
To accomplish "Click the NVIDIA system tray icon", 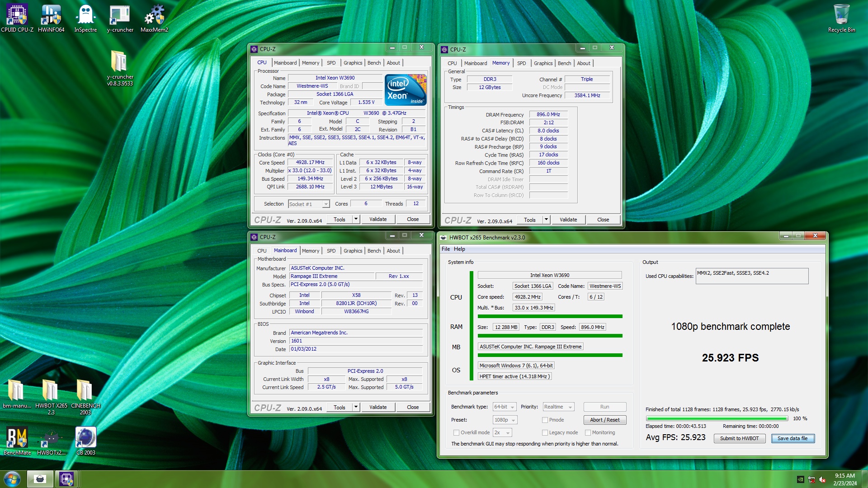I will pyautogui.click(x=800, y=479).
